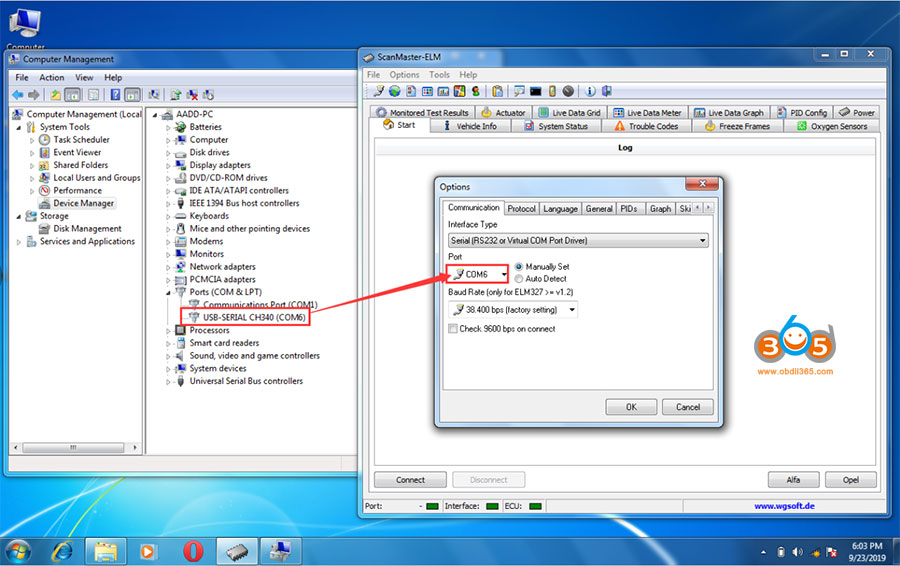Click the Up one level folder icon

pos(56,95)
